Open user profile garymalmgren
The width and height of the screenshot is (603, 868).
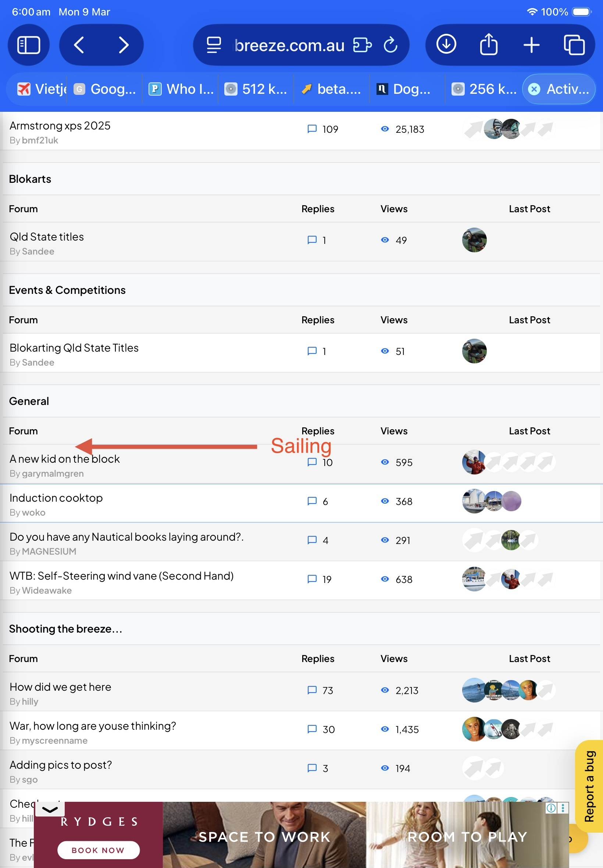53,473
